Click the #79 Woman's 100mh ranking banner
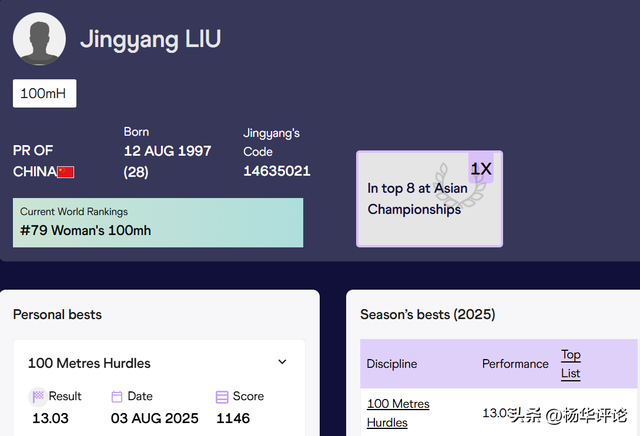640x436 pixels. pos(158,222)
